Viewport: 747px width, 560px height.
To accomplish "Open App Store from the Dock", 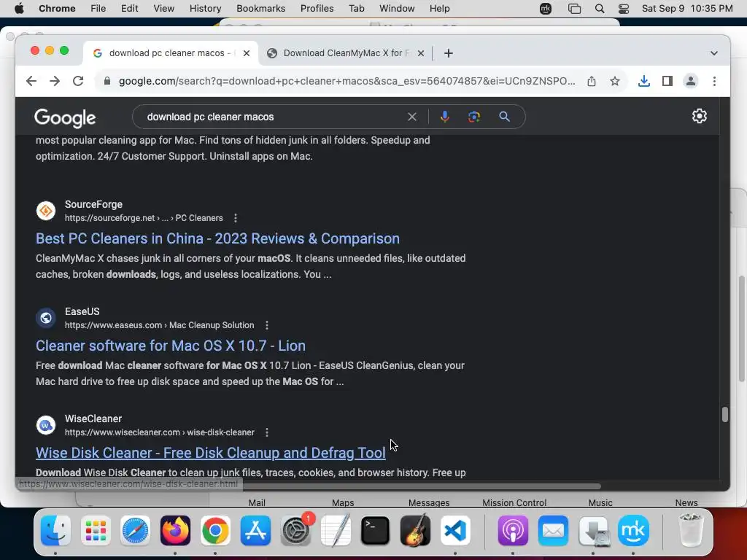I will tap(255, 531).
